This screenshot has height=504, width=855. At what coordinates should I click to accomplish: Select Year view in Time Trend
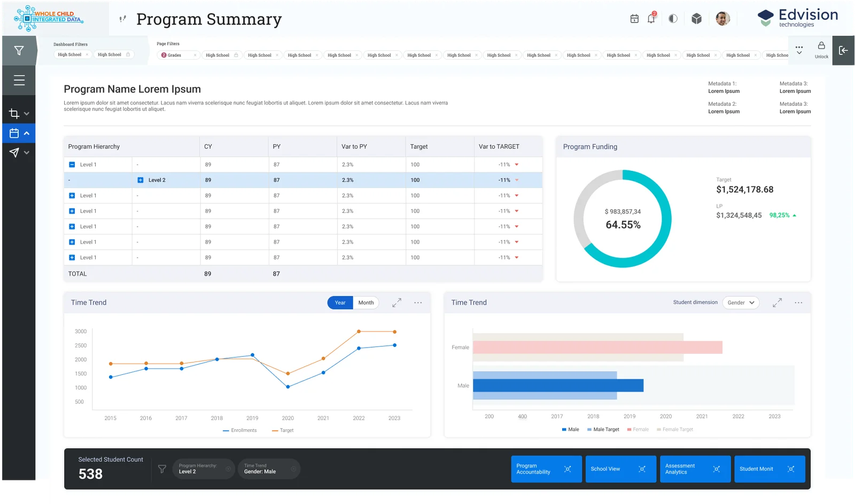click(x=340, y=303)
